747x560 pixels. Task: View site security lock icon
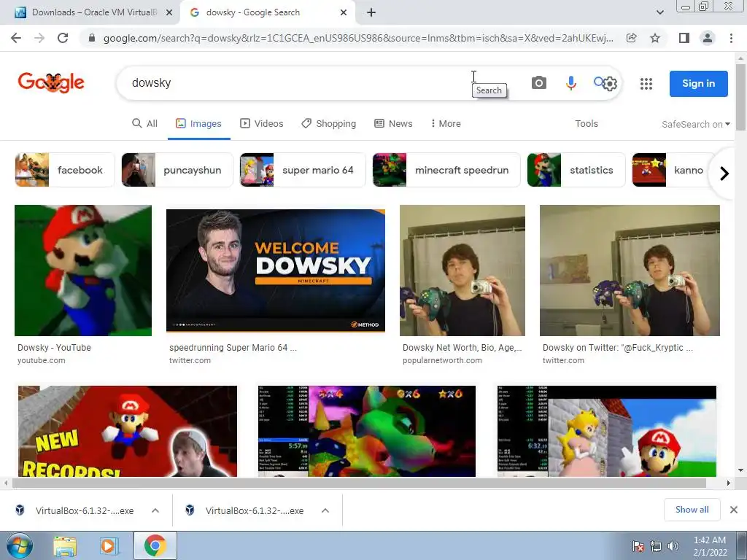tap(92, 38)
